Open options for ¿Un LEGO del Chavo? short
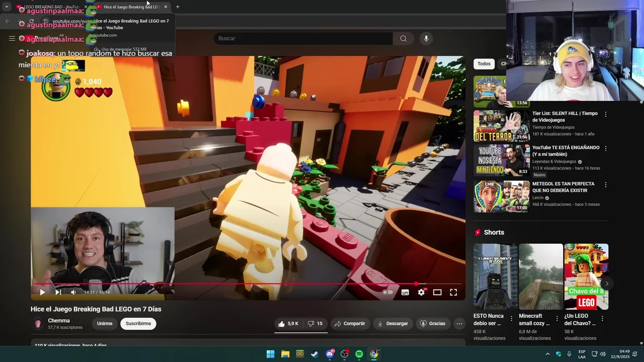Screen dimensions: 644x362 point(602,318)
